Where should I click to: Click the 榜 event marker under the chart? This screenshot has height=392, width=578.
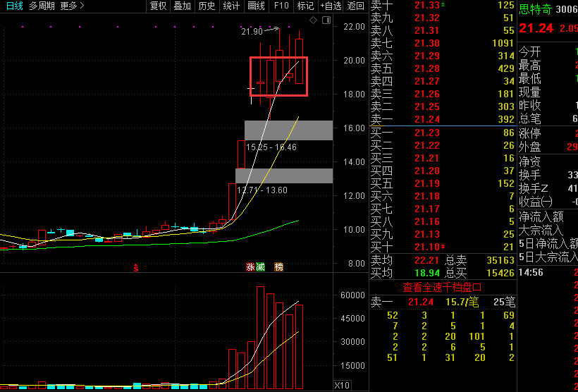coord(279,267)
